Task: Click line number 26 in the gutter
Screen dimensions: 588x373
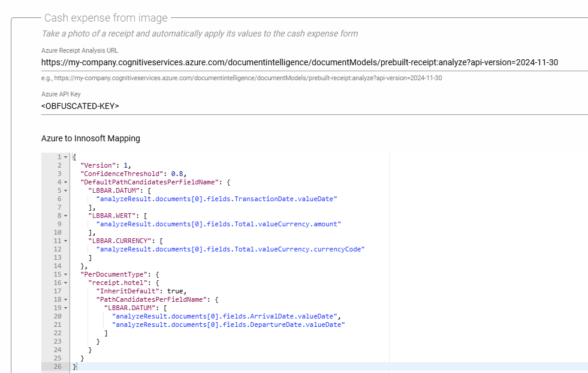Action: coord(57,366)
